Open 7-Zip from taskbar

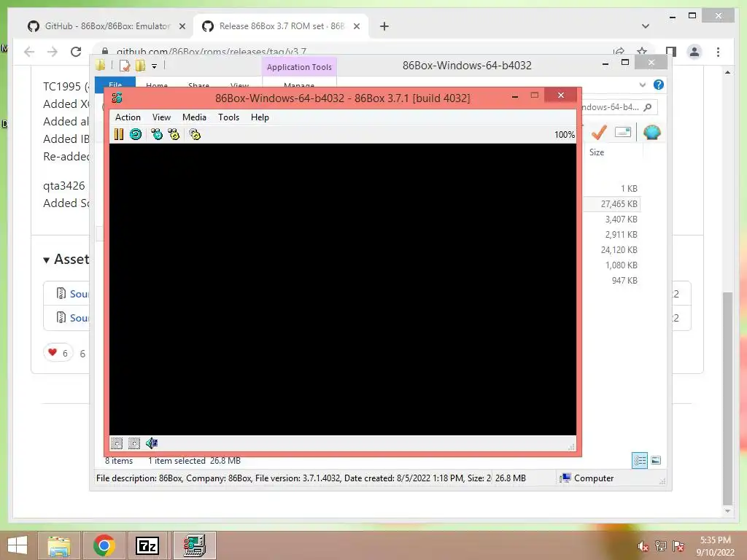pyautogui.click(x=147, y=545)
